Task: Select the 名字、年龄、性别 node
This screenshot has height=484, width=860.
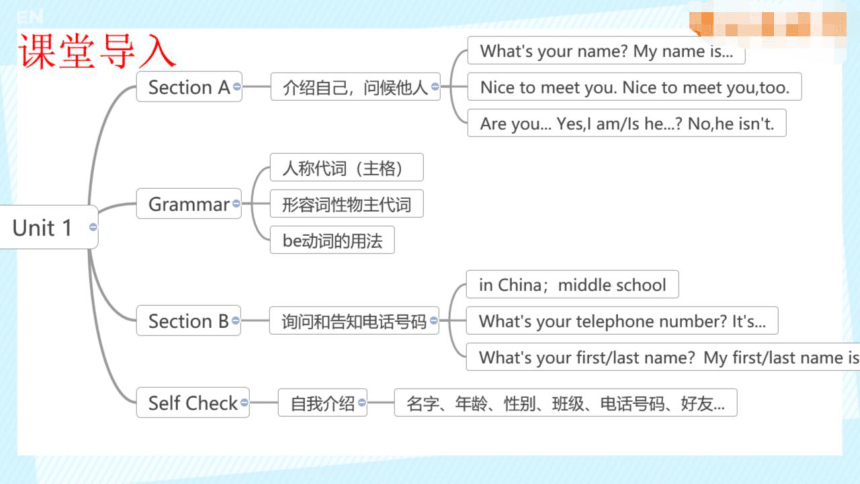Action: coord(565,403)
